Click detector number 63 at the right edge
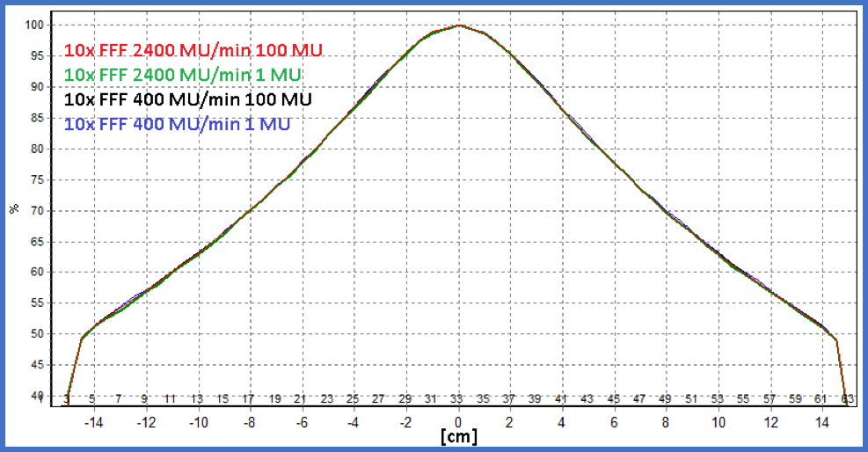868x452 pixels. (x=848, y=398)
